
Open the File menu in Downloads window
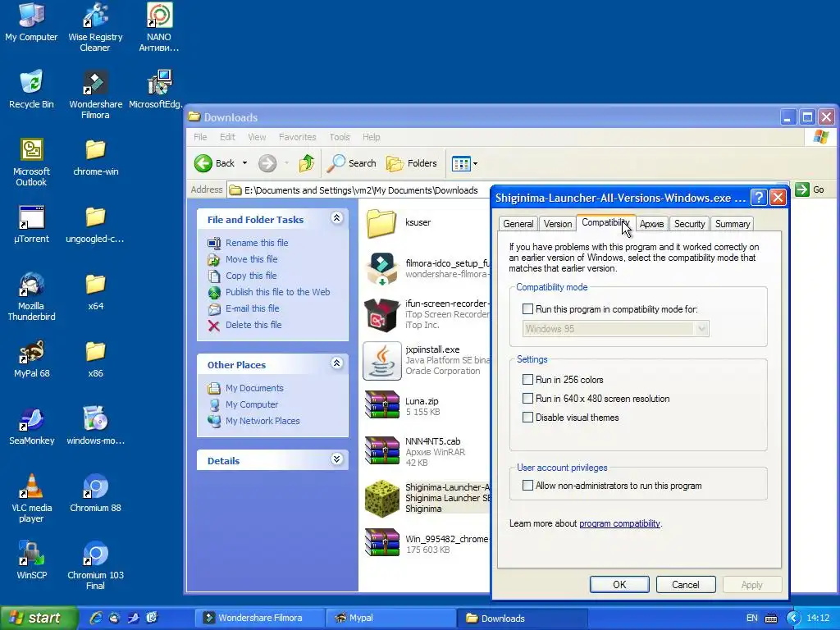coord(200,137)
